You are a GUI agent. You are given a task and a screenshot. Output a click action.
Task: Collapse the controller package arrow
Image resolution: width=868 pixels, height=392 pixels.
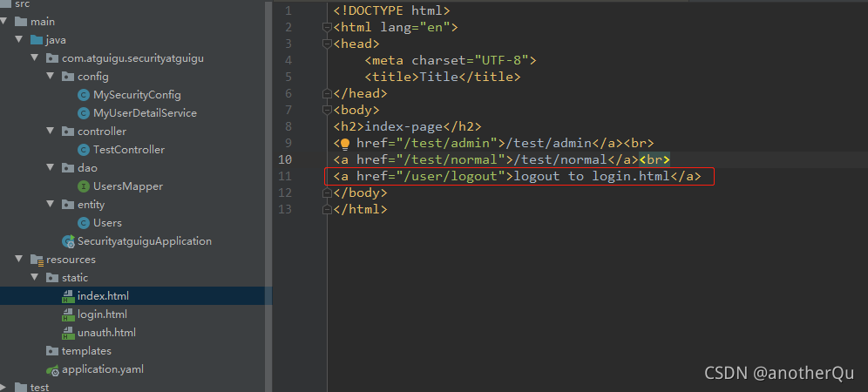tap(51, 132)
